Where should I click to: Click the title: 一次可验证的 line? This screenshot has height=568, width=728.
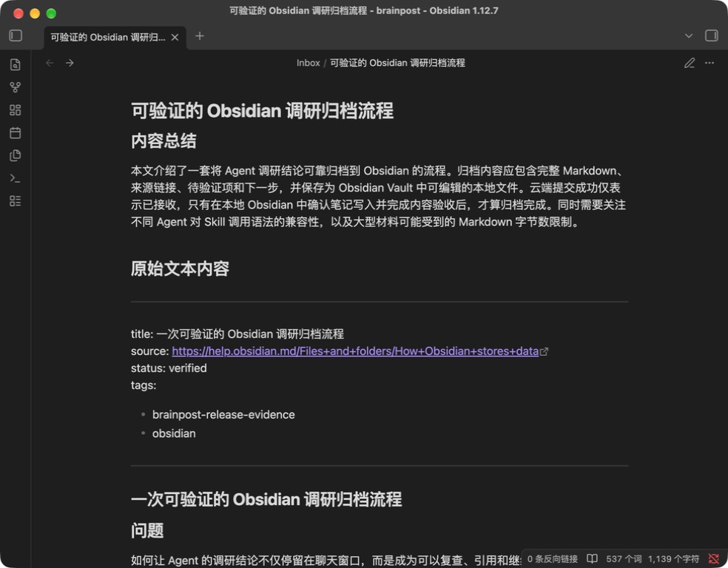coord(237,334)
